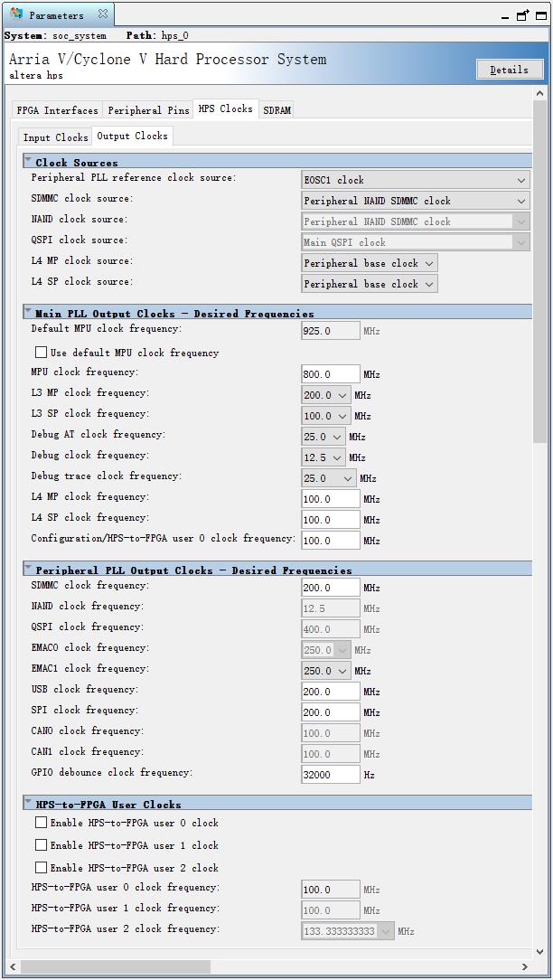Check Enable HPS-to-FPGA user 1 clock
The image size is (553, 980).
coord(42,845)
